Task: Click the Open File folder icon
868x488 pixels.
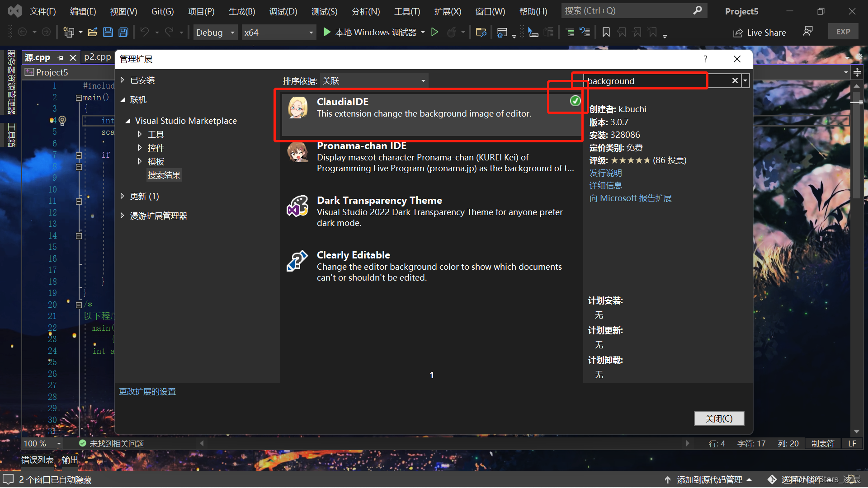Action: (93, 32)
